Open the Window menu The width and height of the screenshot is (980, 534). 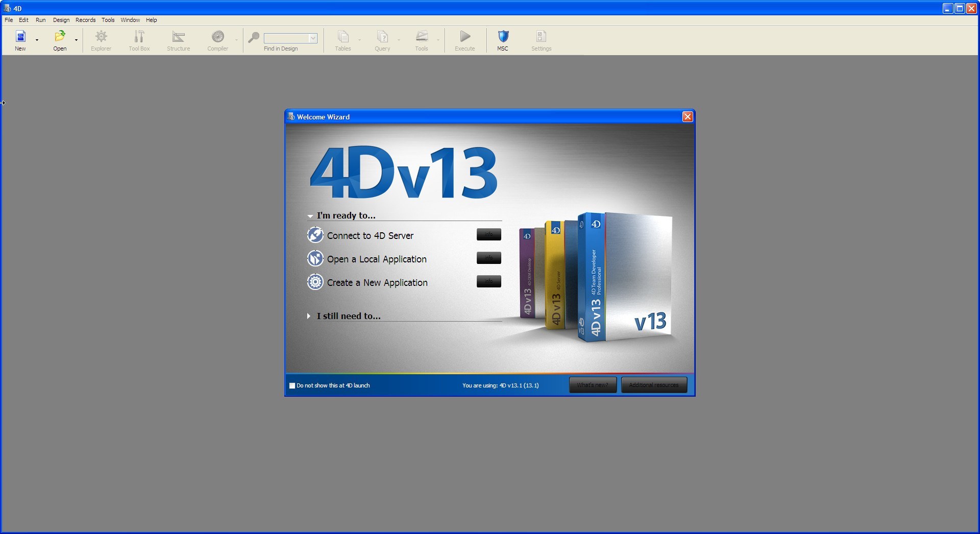(x=130, y=20)
